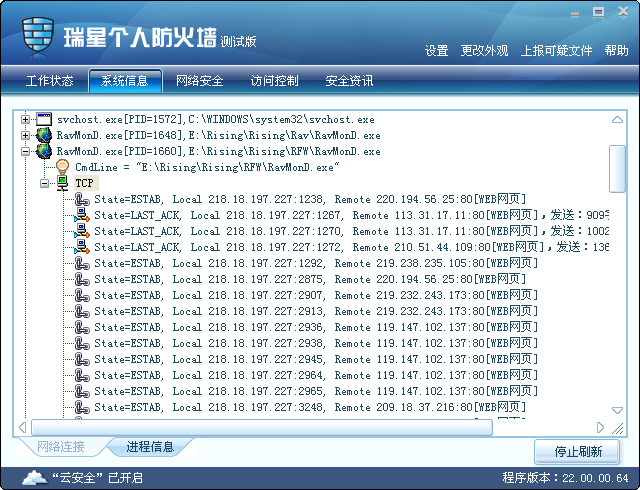Click the cloud security status icon

pyautogui.click(x=35, y=477)
